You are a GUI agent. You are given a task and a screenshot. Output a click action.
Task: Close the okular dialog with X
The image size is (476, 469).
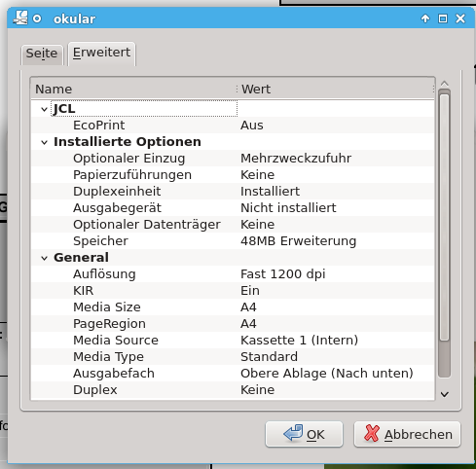460,18
